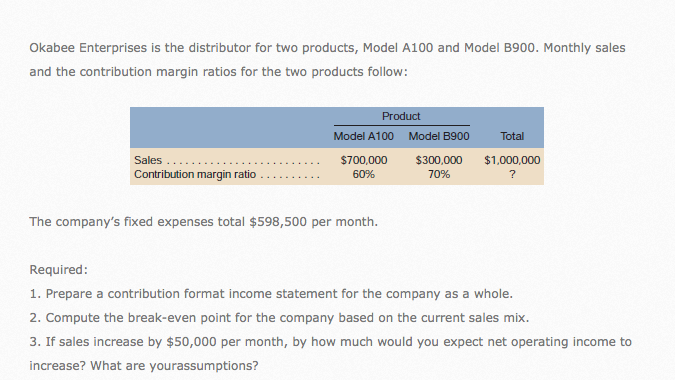Click the fixed expenses sentence
This screenshot has width=675, height=380.
pos(204,222)
